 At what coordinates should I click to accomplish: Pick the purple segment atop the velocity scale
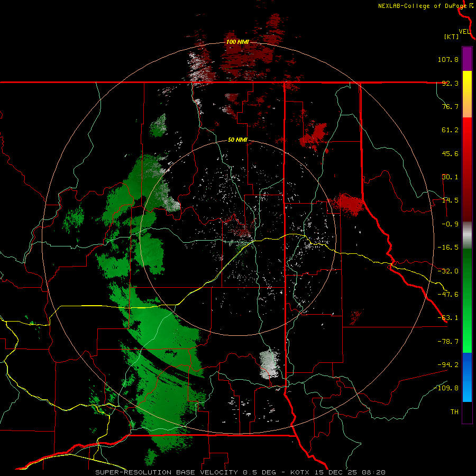click(x=467, y=59)
